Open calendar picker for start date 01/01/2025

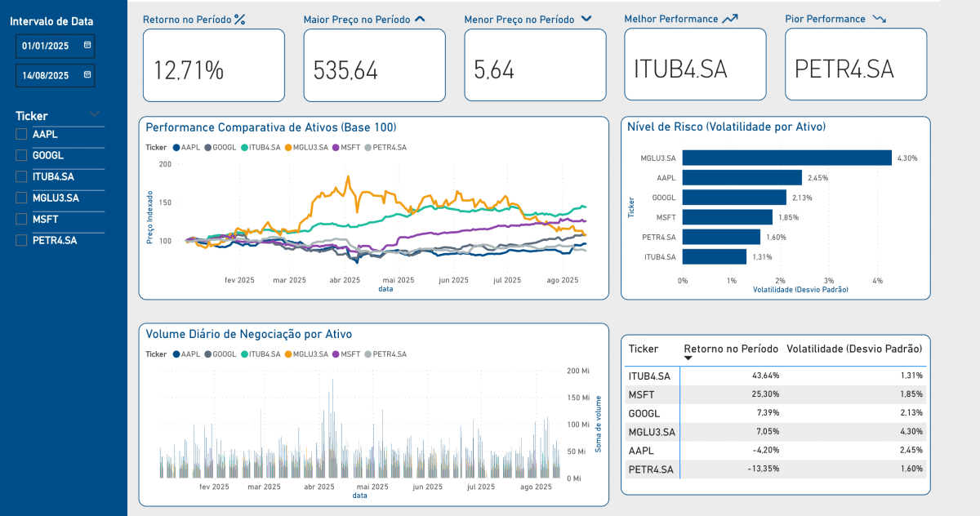tap(87, 46)
